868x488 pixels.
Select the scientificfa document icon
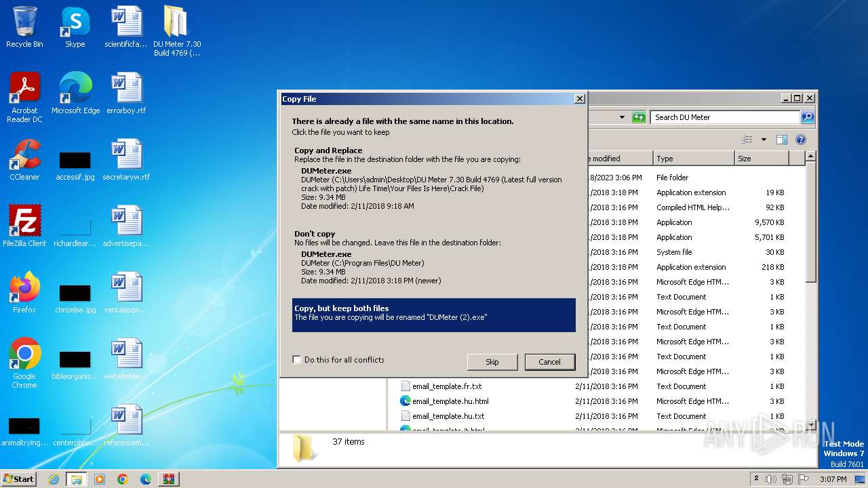(x=126, y=28)
